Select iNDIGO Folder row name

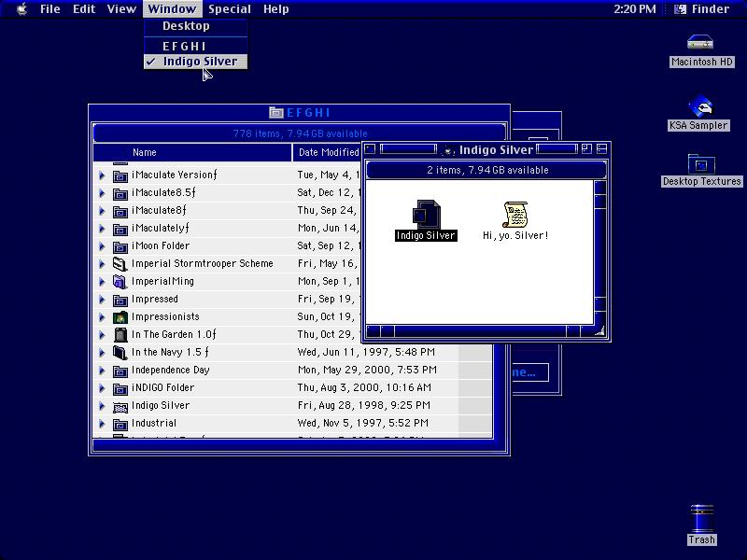(162, 387)
